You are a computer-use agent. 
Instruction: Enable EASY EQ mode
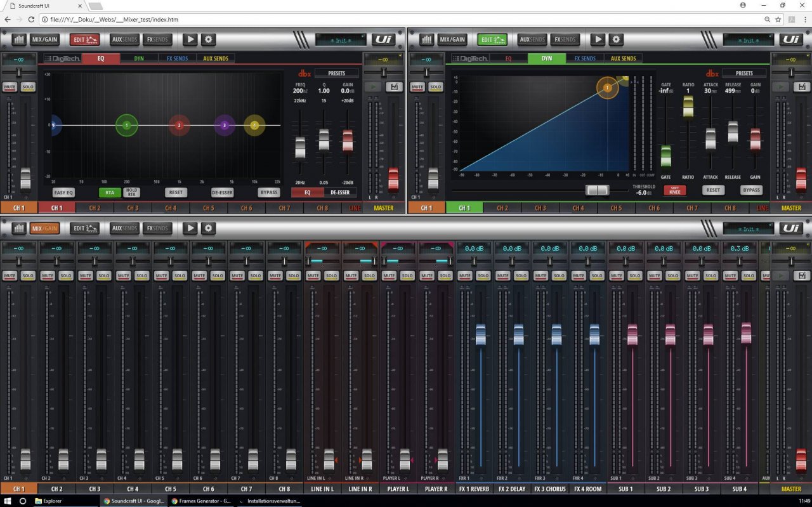point(63,192)
